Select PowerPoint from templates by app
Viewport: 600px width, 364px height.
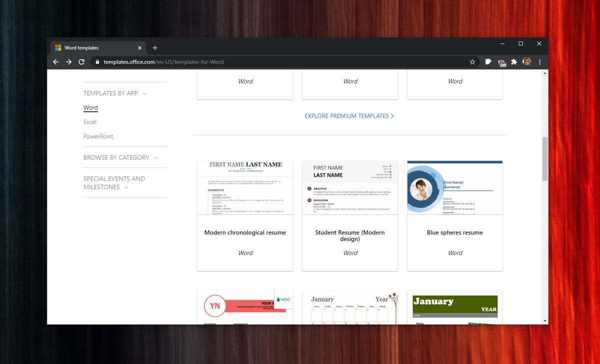tap(98, 136)
